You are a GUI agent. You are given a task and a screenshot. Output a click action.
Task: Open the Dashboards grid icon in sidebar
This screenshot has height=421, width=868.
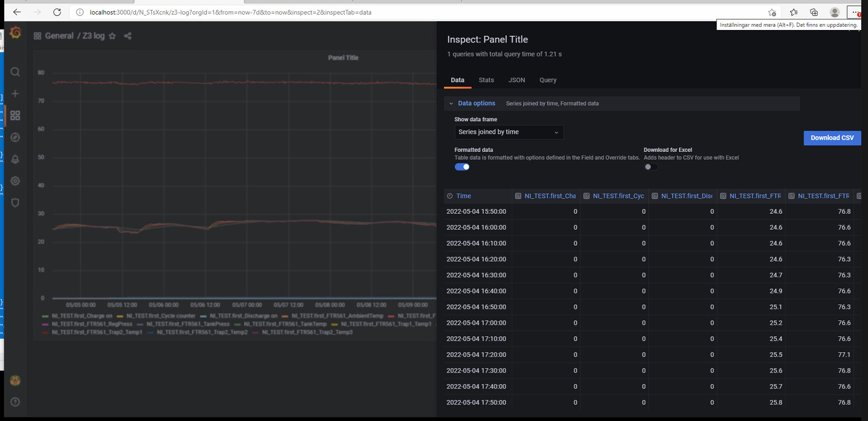(15, 116)
